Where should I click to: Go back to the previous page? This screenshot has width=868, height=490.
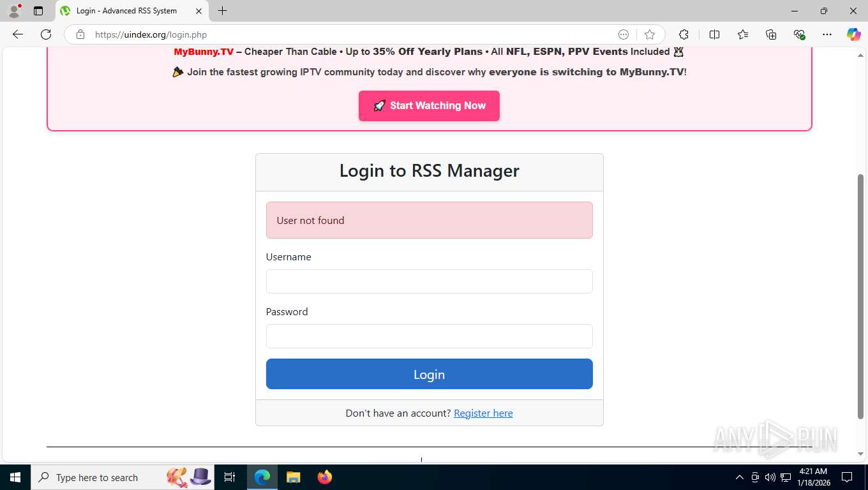tap(18, 34)
